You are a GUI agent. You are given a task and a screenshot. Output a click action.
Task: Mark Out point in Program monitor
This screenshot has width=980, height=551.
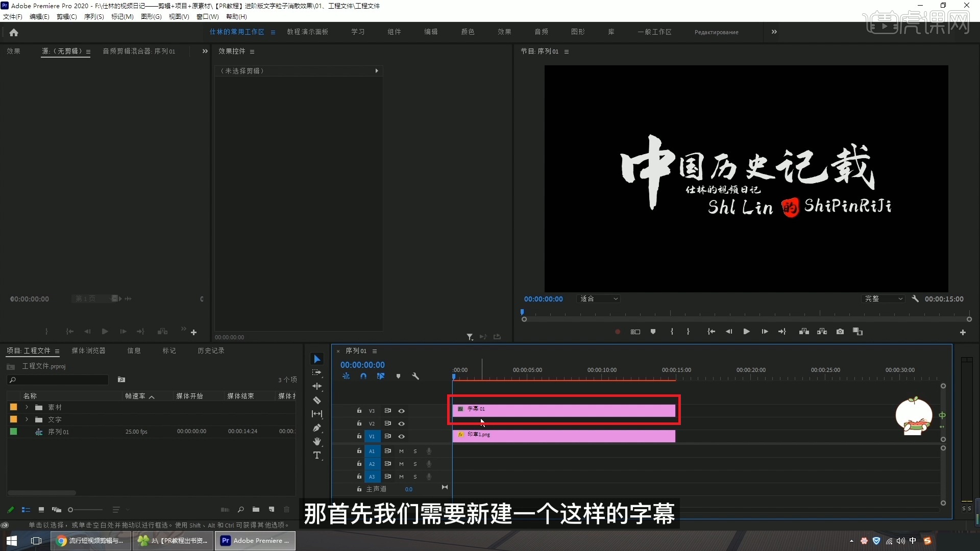pyautogui.click(x=689, y=332)
